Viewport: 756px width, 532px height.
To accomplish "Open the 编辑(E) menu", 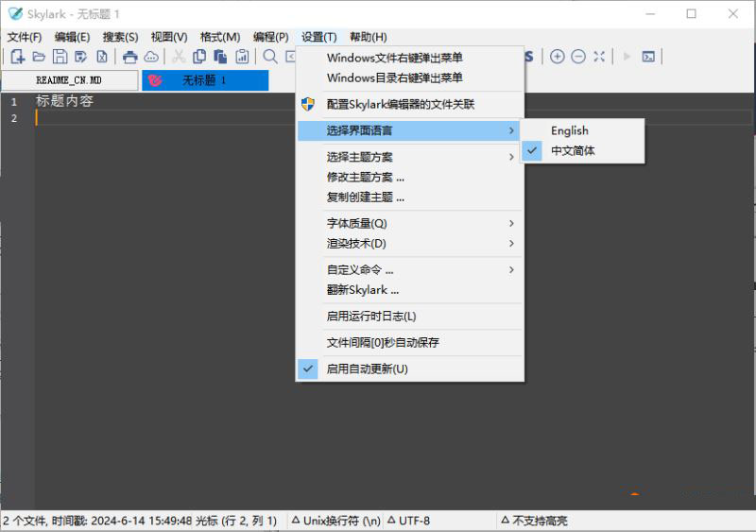I will (73, 37).
